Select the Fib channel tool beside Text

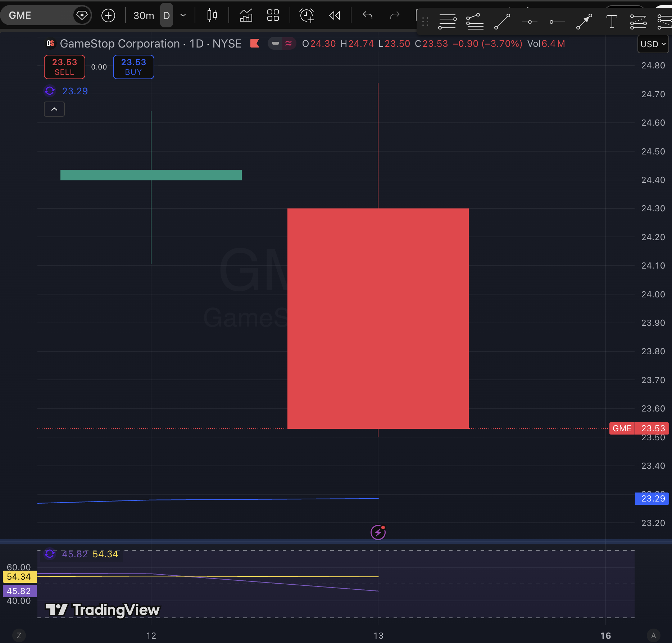coord(638,22)
